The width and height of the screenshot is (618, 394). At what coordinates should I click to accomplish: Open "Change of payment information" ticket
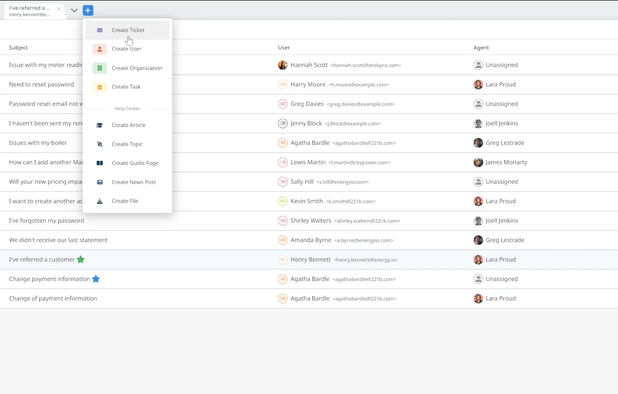click(x=53, y=298)
